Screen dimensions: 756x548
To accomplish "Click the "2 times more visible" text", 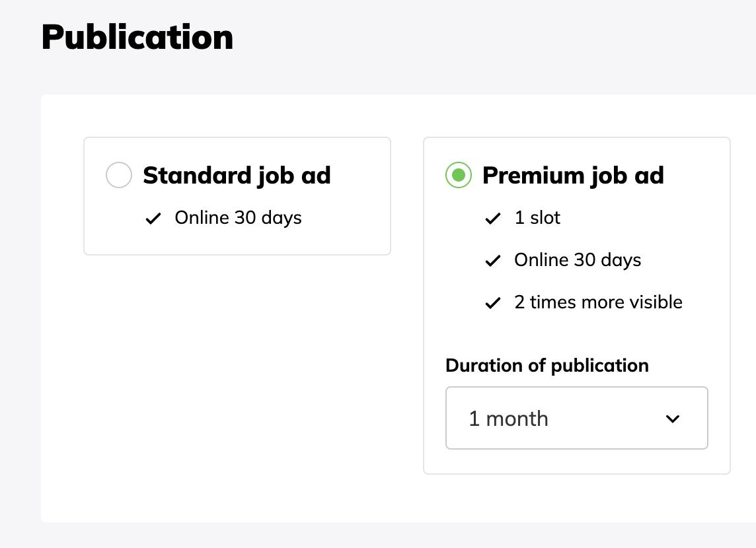I will pos(598,302).
